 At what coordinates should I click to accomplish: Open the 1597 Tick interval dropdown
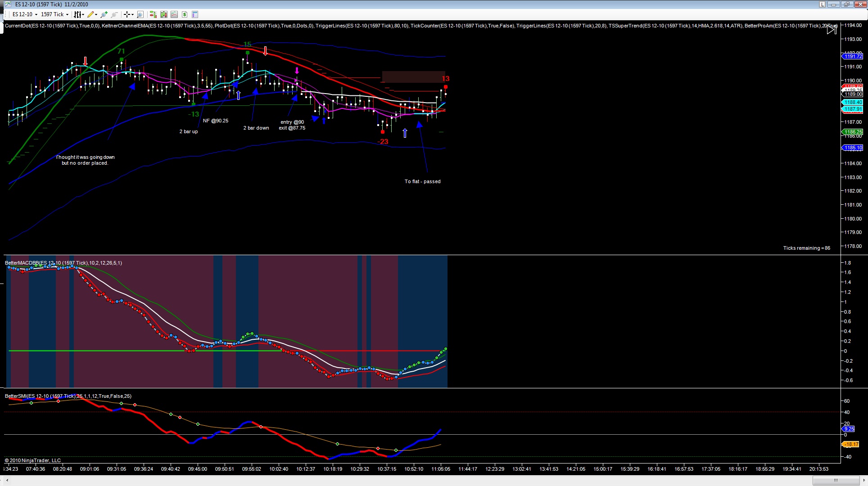coord(54,14)
